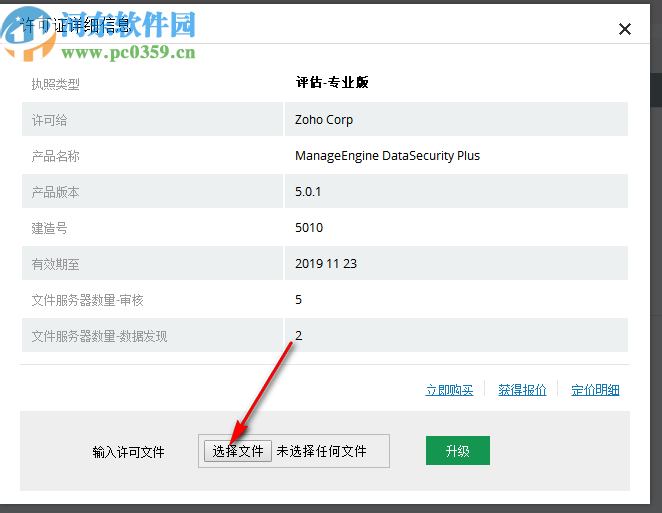
Task: Select the Zoho Corp licensee value
Action: point(324,120)
